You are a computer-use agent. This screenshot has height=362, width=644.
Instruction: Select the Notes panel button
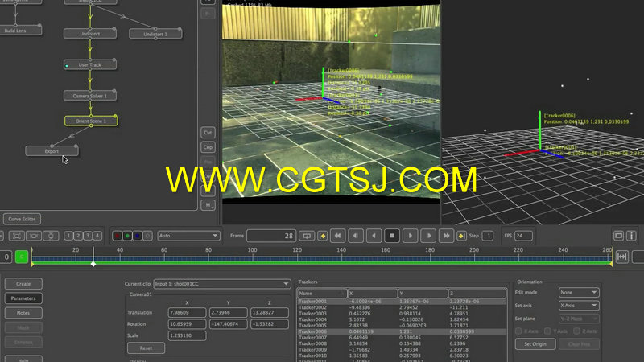[x=23, y=313]
